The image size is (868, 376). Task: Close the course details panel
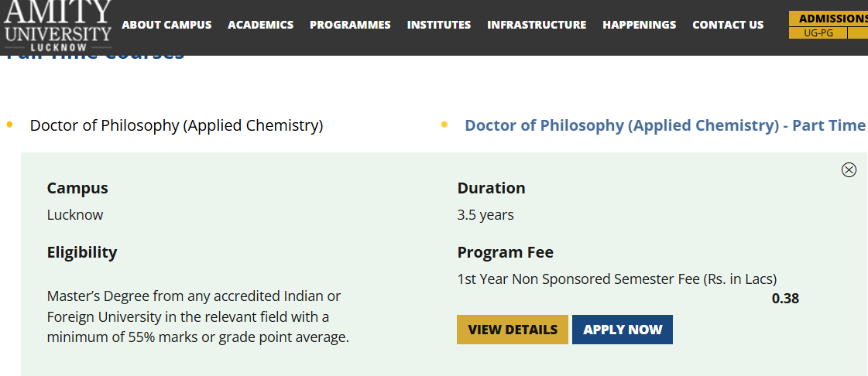point(849,170)
